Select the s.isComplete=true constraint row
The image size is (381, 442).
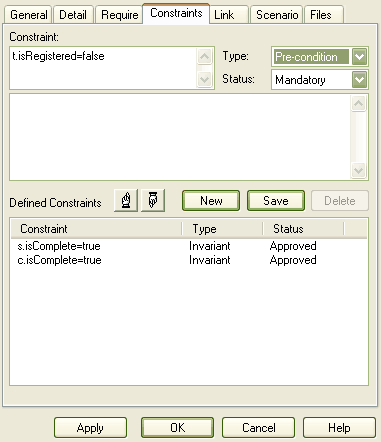click(189, 246)
